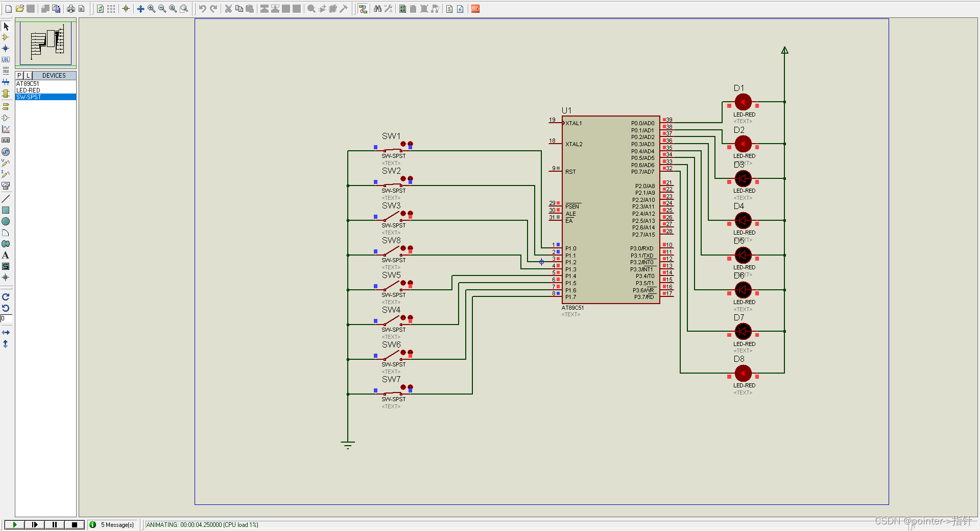Flip selection horizontally (X-mirror)

tap(6, 333)
